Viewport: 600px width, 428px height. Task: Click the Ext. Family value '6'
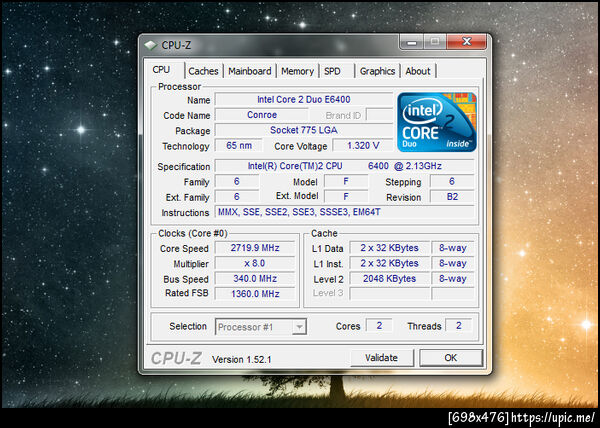coord(237,197)
